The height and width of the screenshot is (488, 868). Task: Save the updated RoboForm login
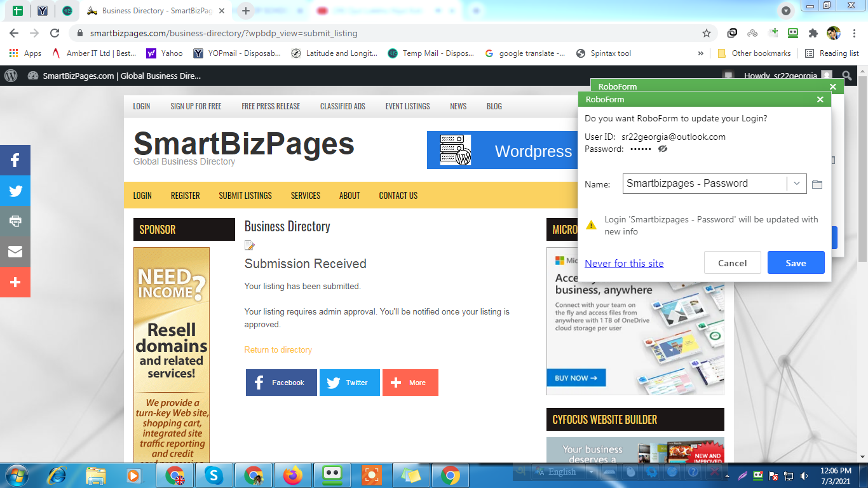coord(796,263)
